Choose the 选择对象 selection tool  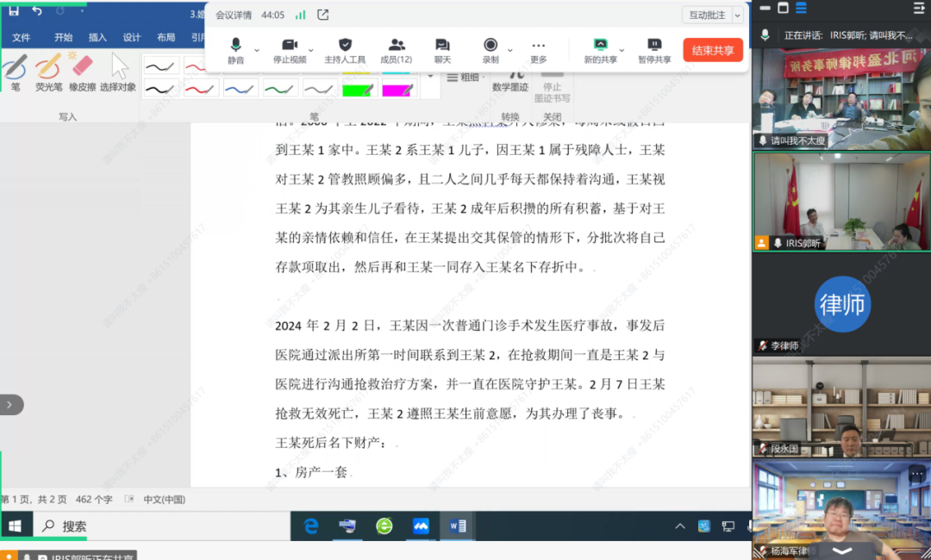[x=118, y=72]
